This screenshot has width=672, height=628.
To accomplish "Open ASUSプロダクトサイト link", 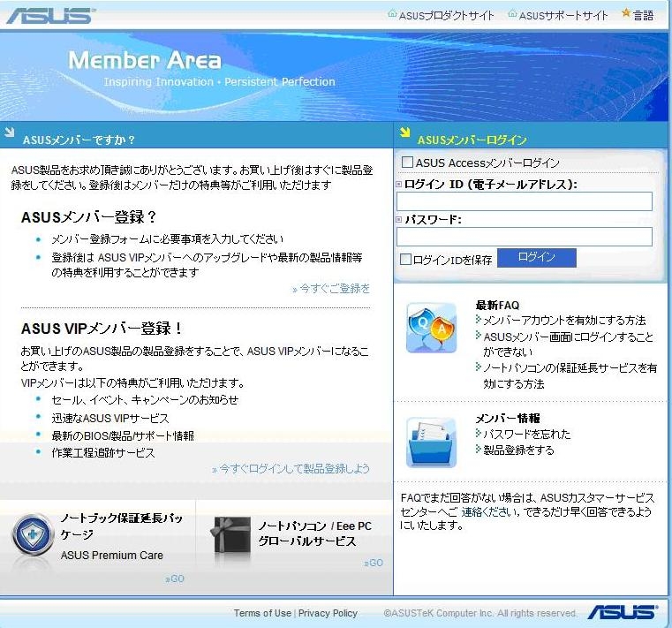I will coord(446,16).
